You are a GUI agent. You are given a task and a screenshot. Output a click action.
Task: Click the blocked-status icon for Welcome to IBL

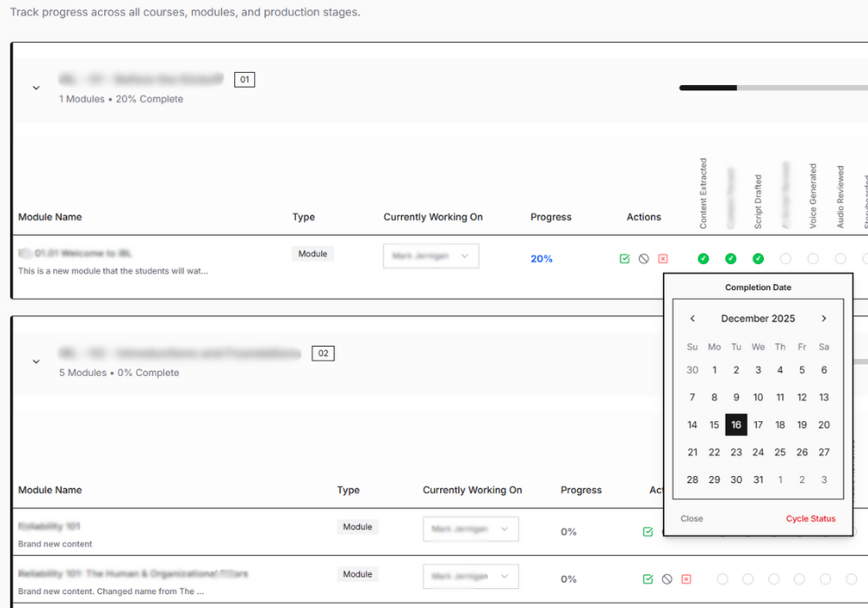[643, 258]
